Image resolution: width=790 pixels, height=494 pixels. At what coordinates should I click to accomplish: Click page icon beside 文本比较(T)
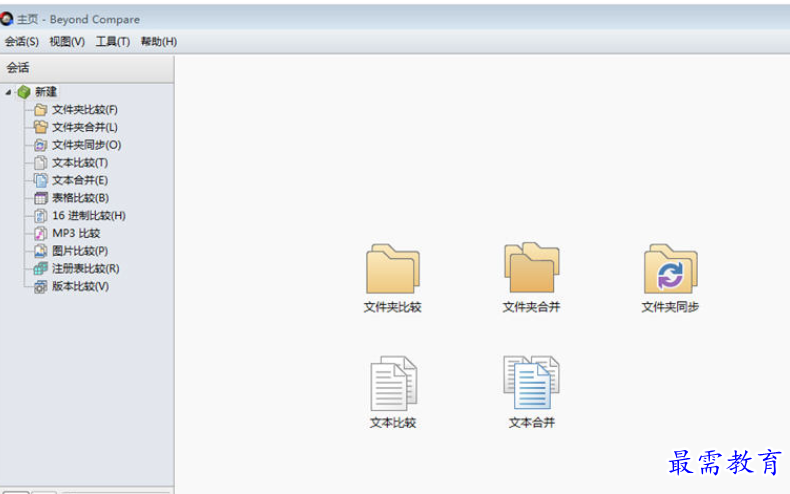(x=41, y=163)
